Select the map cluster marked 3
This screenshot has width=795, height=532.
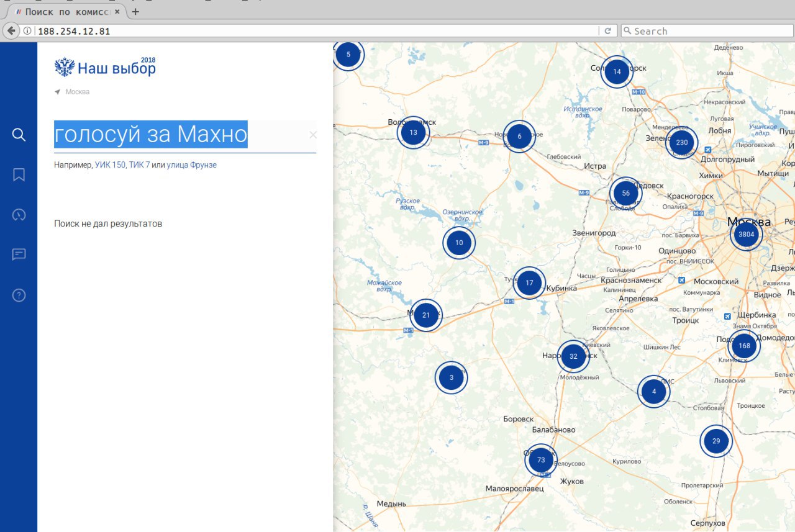click(452, 377)
